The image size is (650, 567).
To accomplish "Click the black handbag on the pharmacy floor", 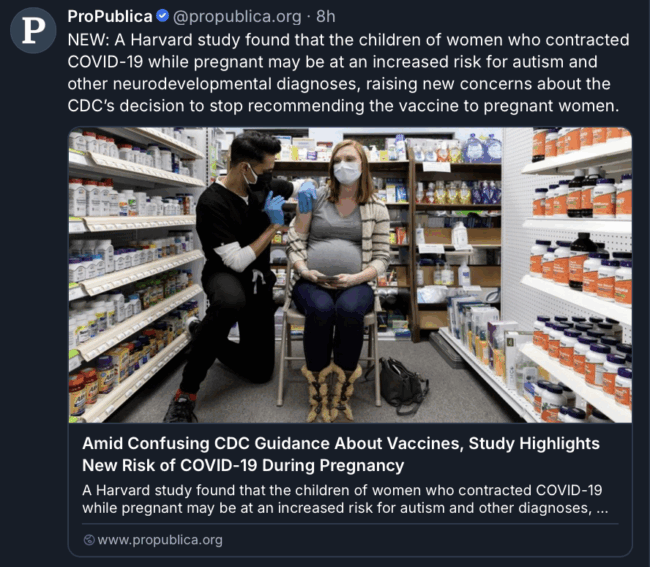I will [403, 384].
